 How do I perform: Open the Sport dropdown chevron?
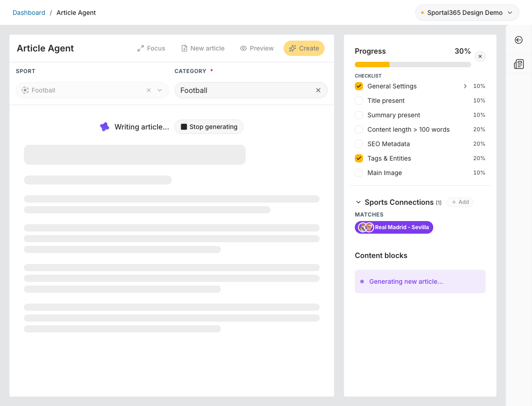[x=160, y=90]
